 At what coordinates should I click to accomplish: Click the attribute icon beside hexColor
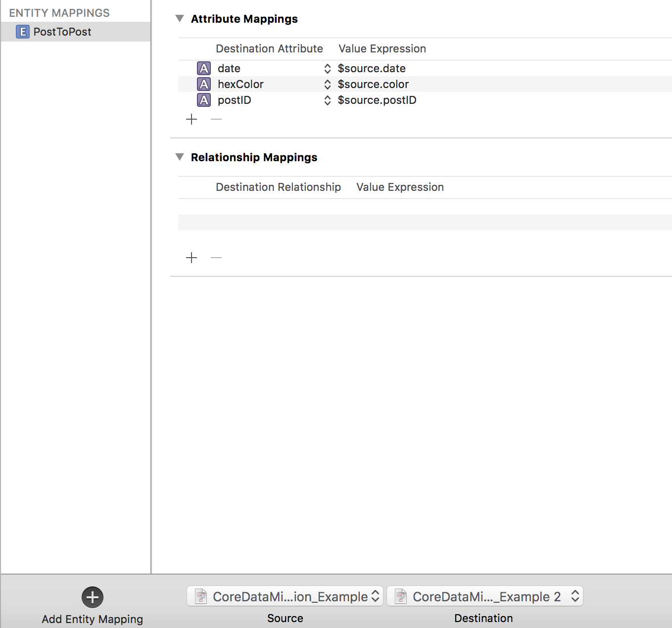(204, 84)
